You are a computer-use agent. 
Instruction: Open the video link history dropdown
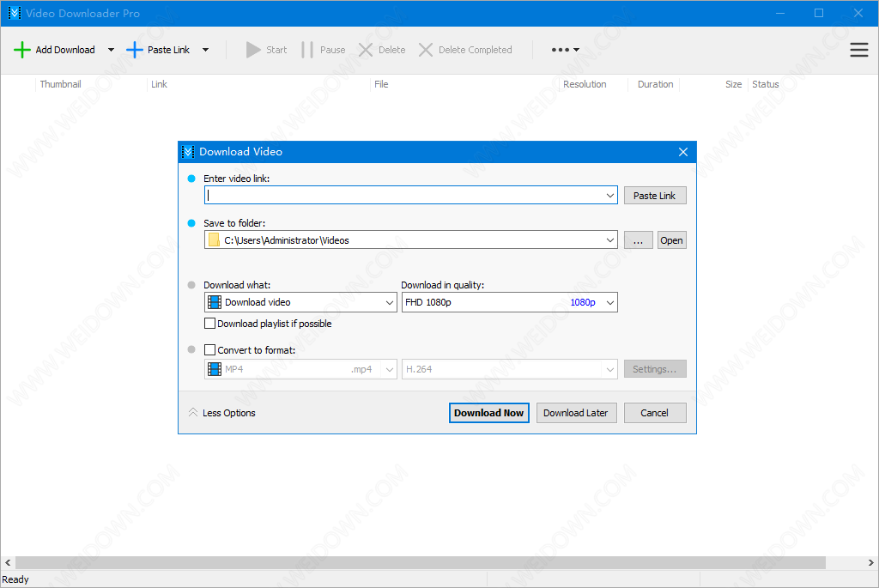610,196
